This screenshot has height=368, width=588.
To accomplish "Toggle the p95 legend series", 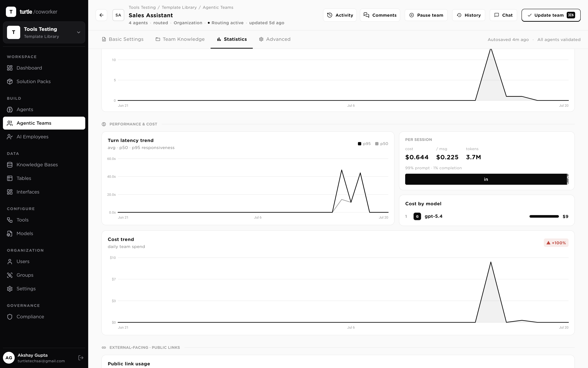I will click(x=364, y=144).
